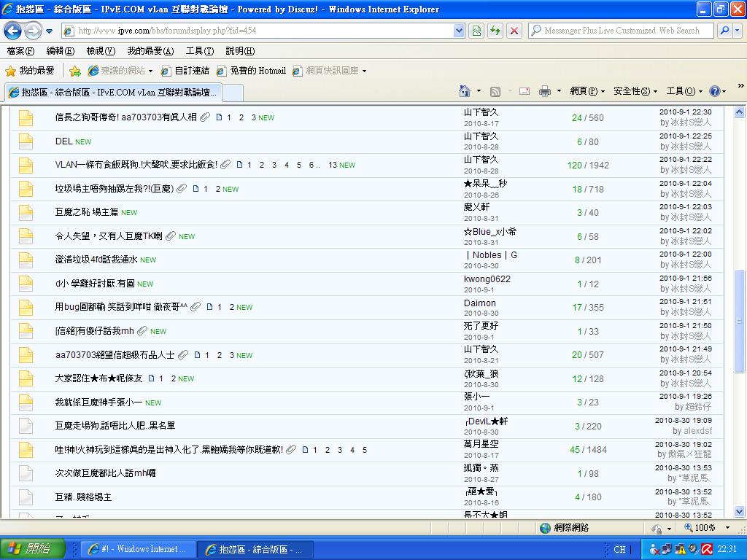Click the 免費的 Hotmail favorites link
The height and width of the screenshot is (560, 747).
point(257,71)
